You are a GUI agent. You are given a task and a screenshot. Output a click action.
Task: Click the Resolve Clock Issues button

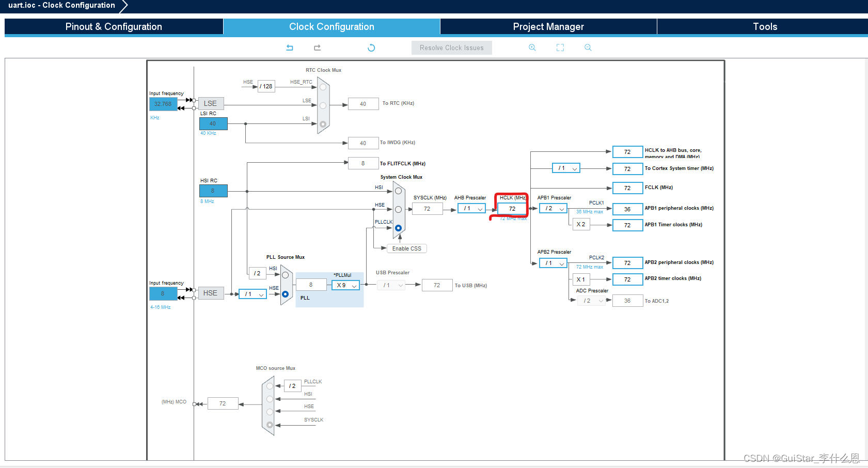[x=452, y=48]
